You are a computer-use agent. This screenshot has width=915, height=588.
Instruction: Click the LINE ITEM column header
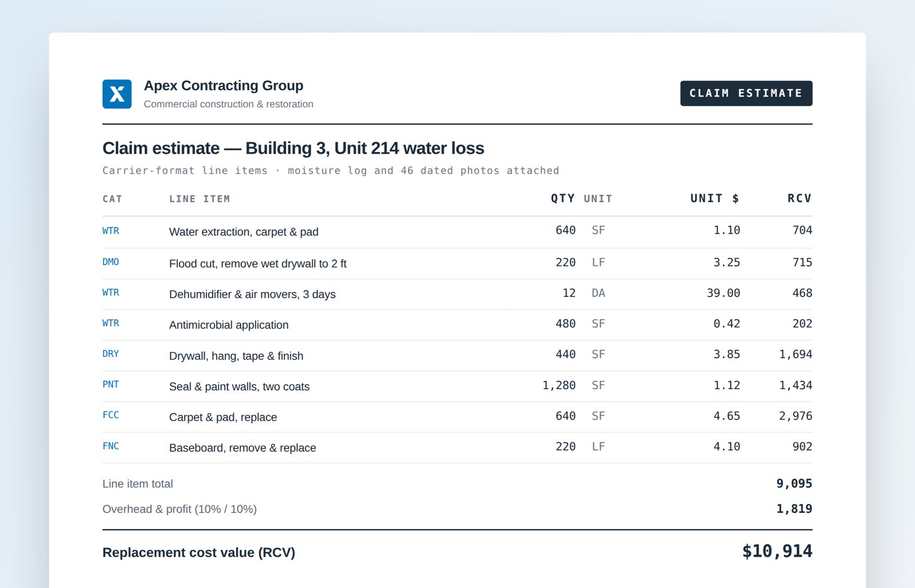(x=200, y=199)
